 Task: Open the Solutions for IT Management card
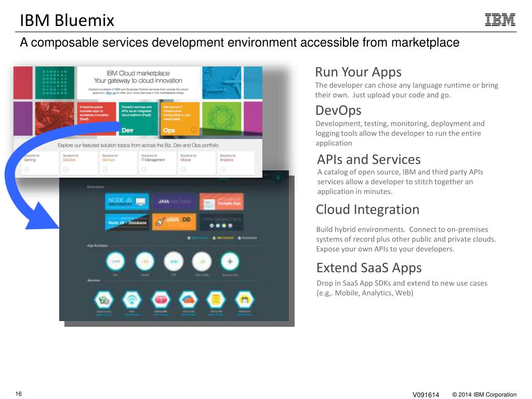[x=157, y=163]
